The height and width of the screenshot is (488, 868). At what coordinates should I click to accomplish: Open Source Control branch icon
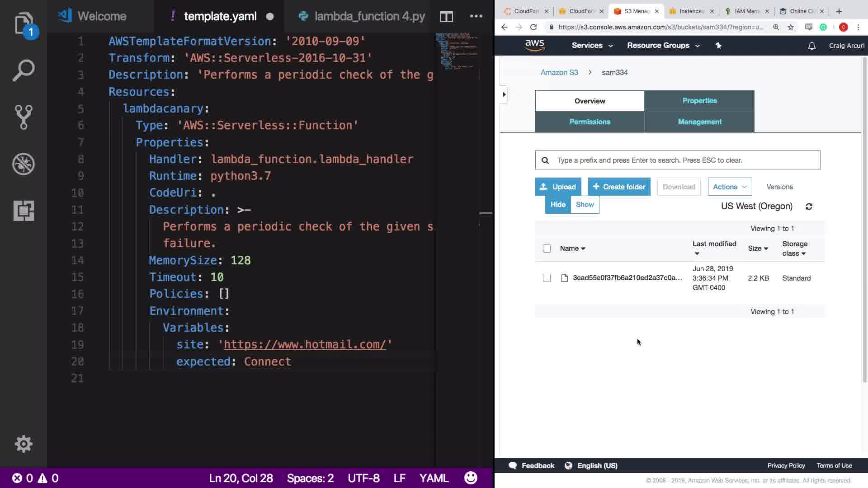[24, 117]
